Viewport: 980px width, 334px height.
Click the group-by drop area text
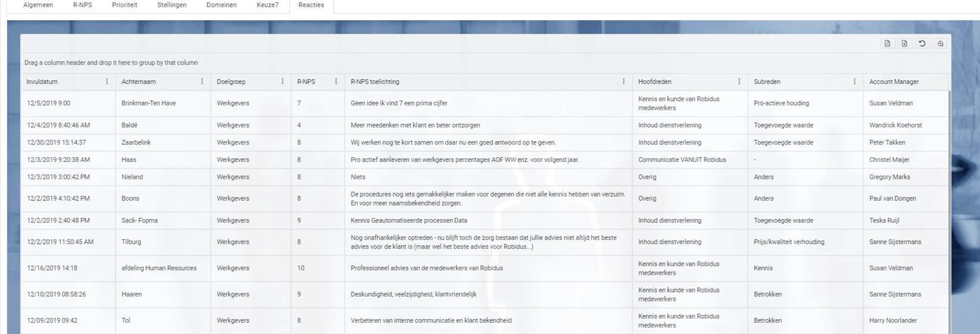click(111, 63)
